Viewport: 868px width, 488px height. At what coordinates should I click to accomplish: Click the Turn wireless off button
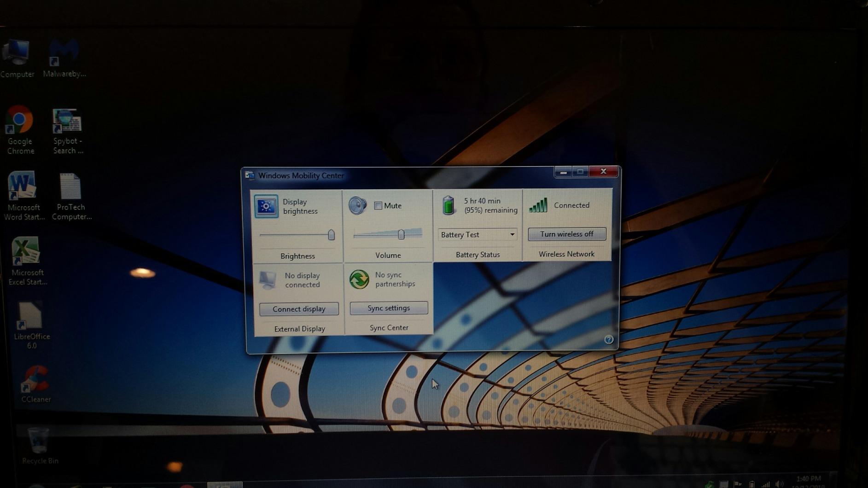(567, 234)
